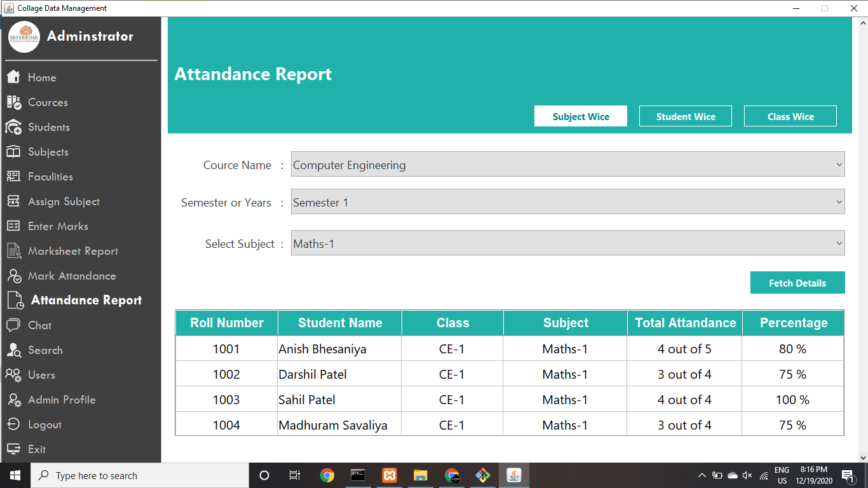Click the Exit monitor icon
This screenshot has height=488, width=868.
pyautogui.click(x=14, y=449)
